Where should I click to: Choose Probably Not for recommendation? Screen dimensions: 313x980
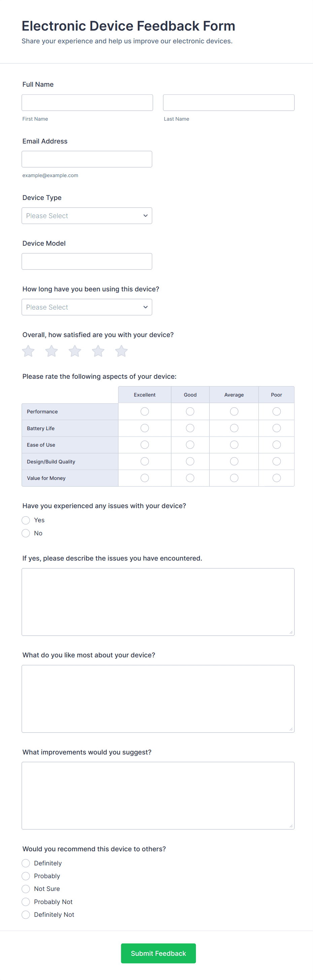(26, 902)
